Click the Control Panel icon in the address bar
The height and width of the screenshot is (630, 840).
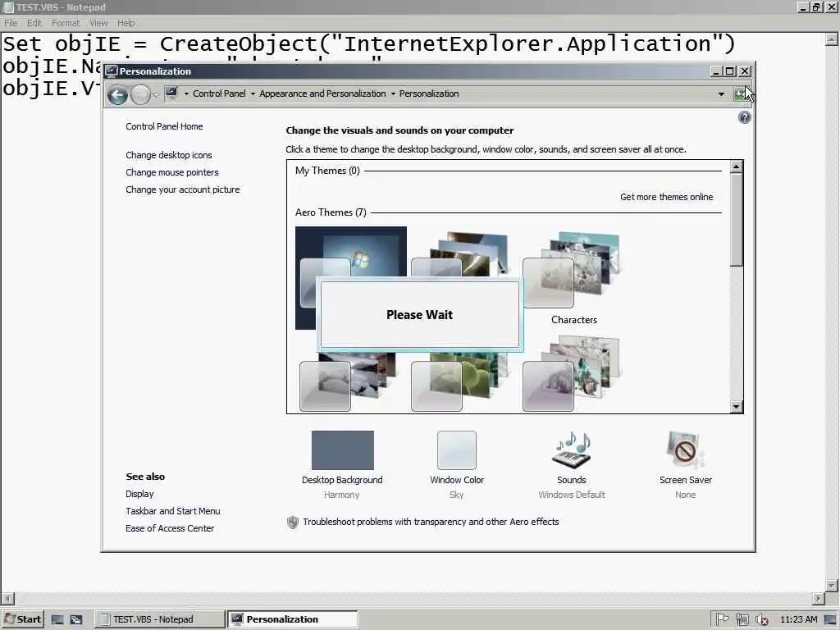[171, 94]
